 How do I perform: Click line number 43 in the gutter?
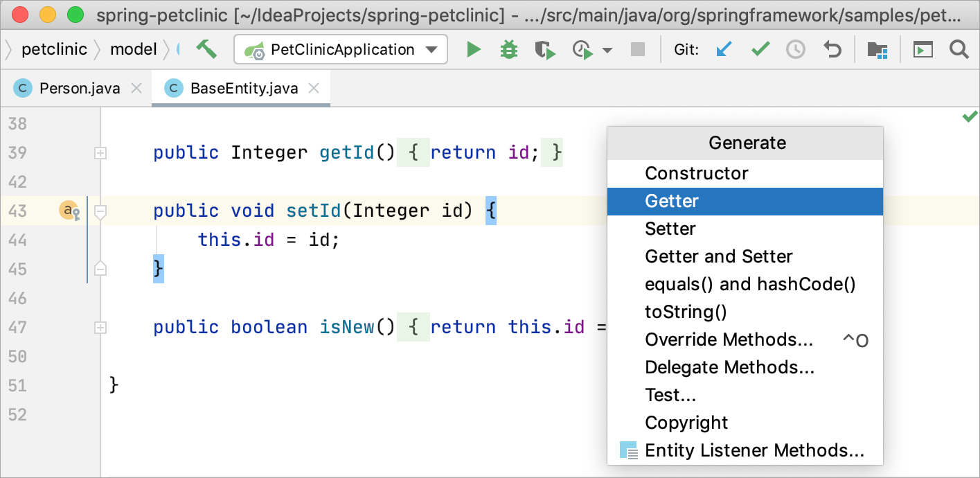click(x=17, y=211)
